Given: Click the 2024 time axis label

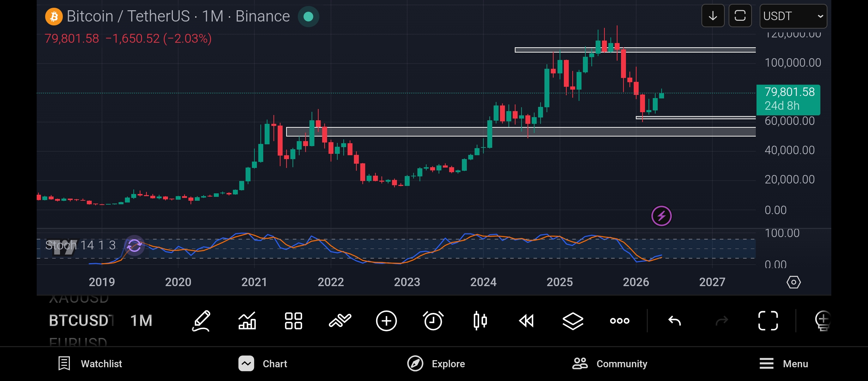Looking at the screenshot, I should 483,282.
